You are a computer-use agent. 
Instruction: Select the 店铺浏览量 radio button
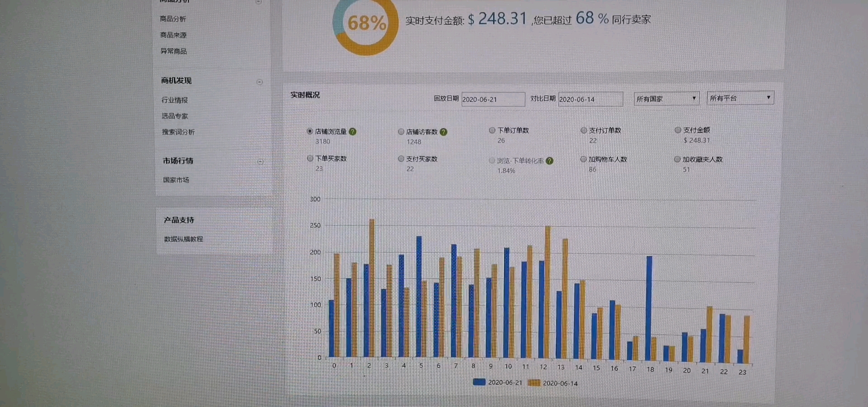310,131
